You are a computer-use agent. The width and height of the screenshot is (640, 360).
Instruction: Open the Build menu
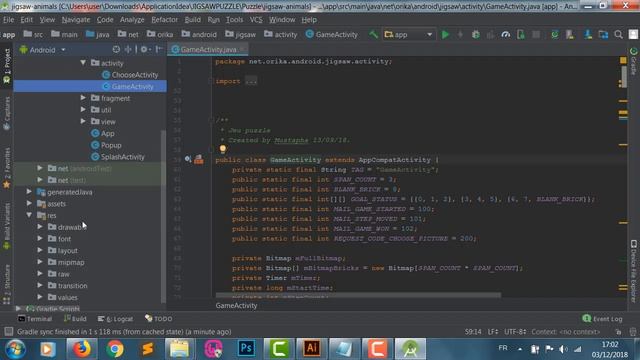[192, 20]
